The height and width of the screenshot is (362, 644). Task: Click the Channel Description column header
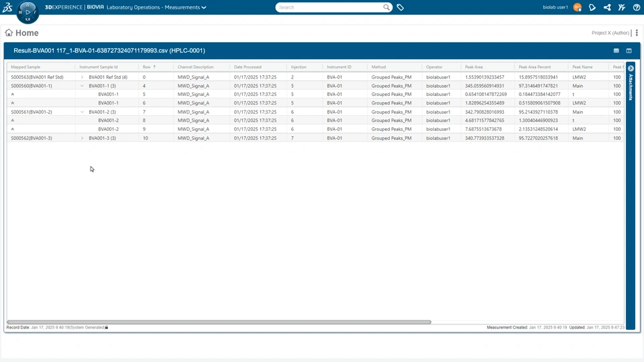[x=195, y=67]
